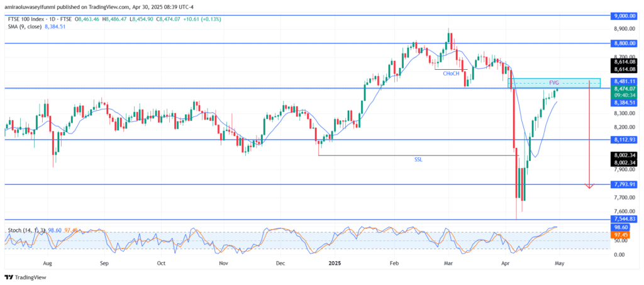The image size is (644, 285).
Task: Click the 7,600.00 axis tick label
Action: point(625,212)
